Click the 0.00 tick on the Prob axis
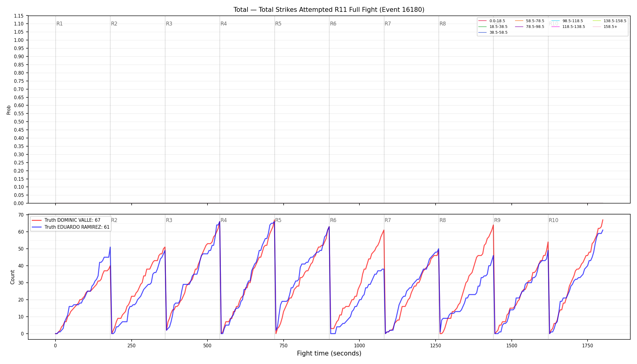The width and height of the screenshot is (637, 364). point(19,203)
